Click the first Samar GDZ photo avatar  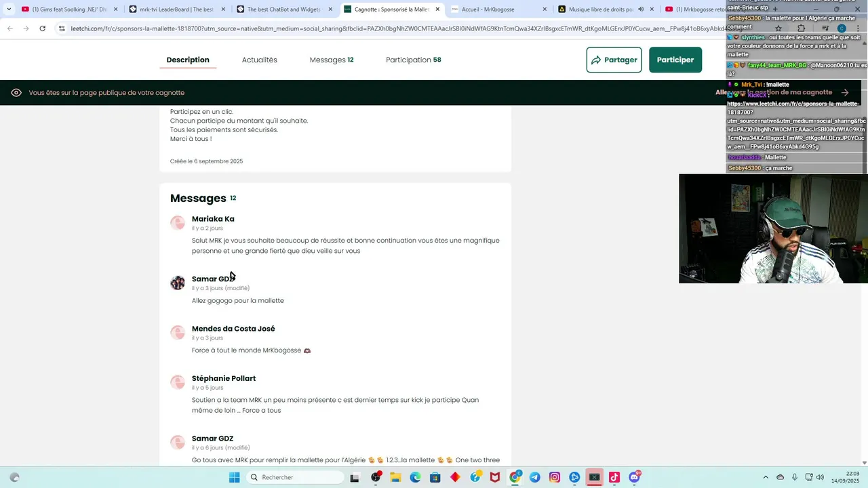click(x=178, y=283)
